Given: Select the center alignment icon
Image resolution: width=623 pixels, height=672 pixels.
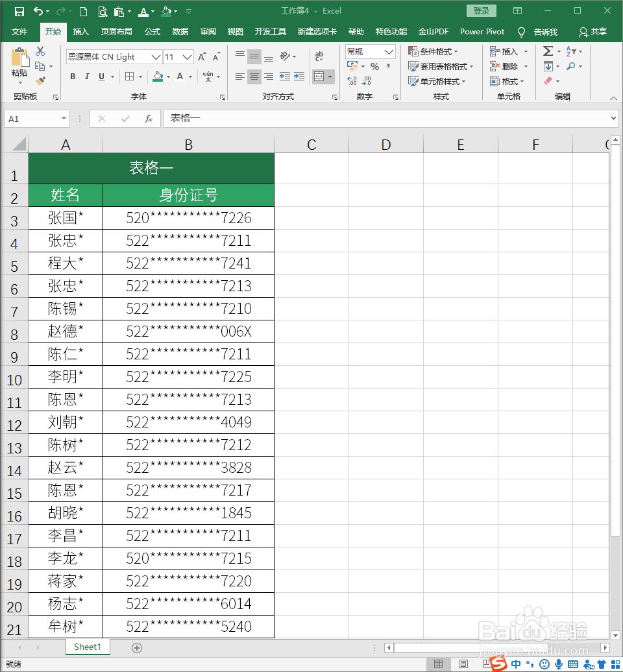Looking at the screenshot, I should pyautogui.click(x=254, y=77).
